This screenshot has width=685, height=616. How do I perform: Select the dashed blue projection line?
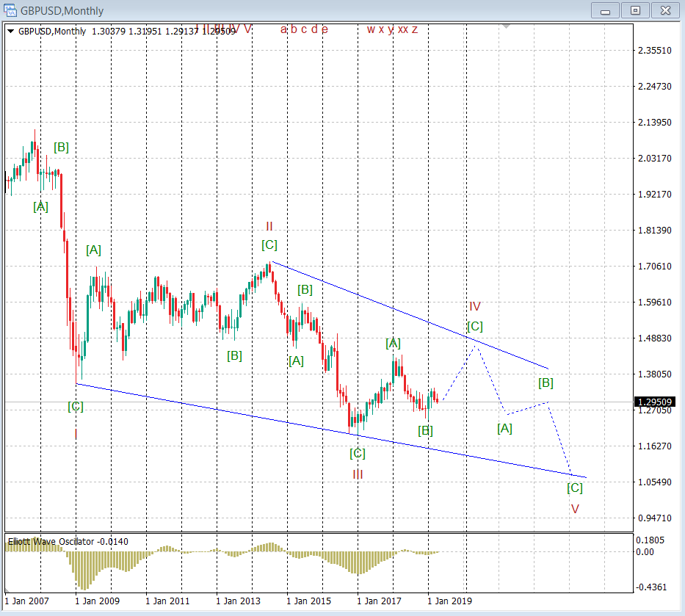[x=493, y=382]
